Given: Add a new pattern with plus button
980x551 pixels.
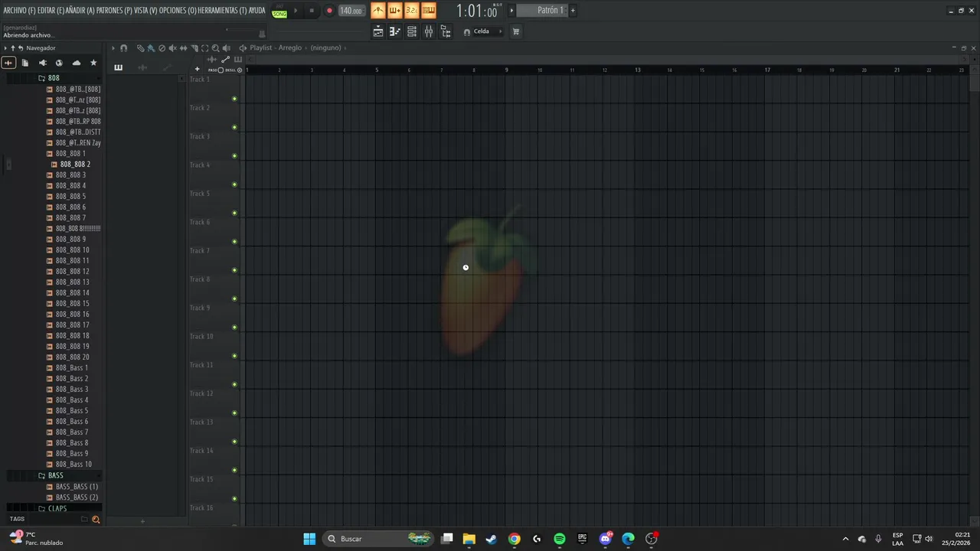Looking at the screenshot, I should pos(573,10).
